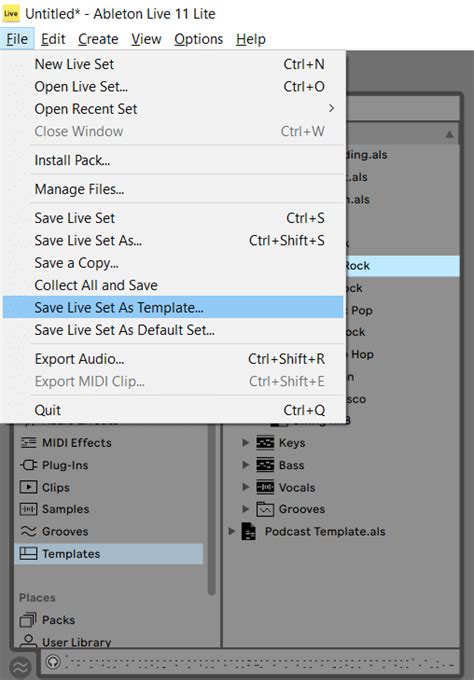Toggle the headphone preview button

[53, 662]
